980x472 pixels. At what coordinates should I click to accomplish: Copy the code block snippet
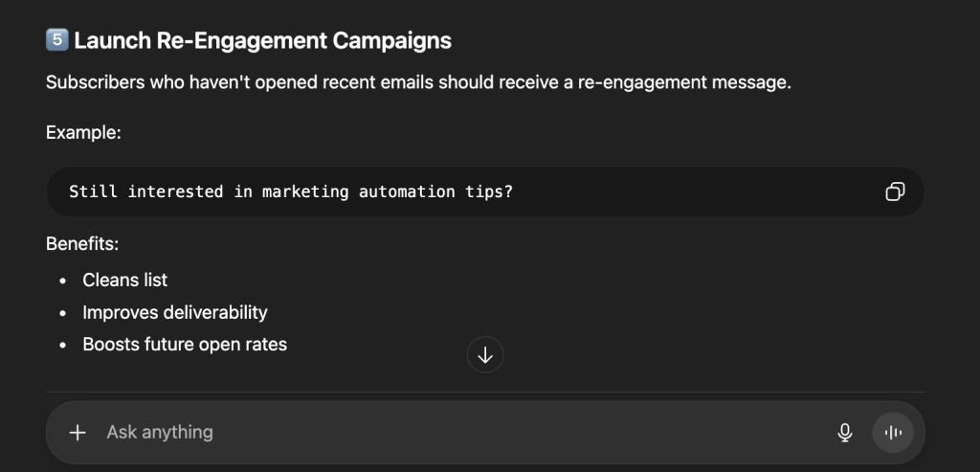tap(895, 191)
